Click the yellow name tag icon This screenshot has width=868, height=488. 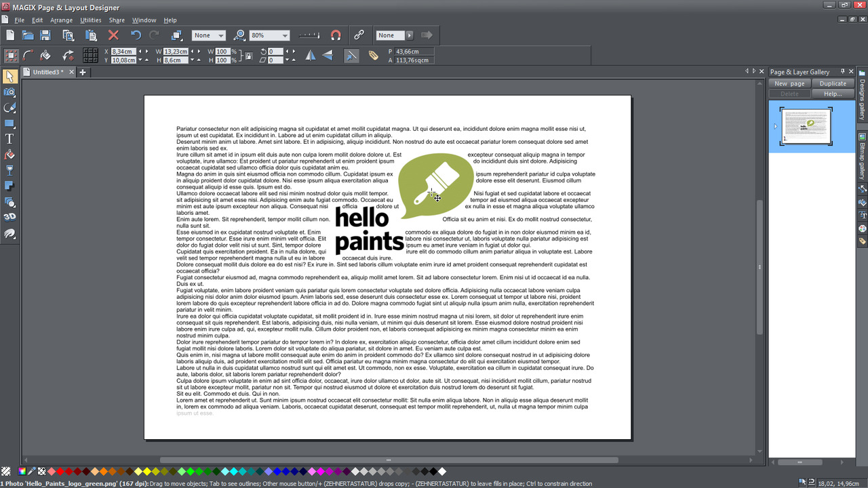(374, 56)
